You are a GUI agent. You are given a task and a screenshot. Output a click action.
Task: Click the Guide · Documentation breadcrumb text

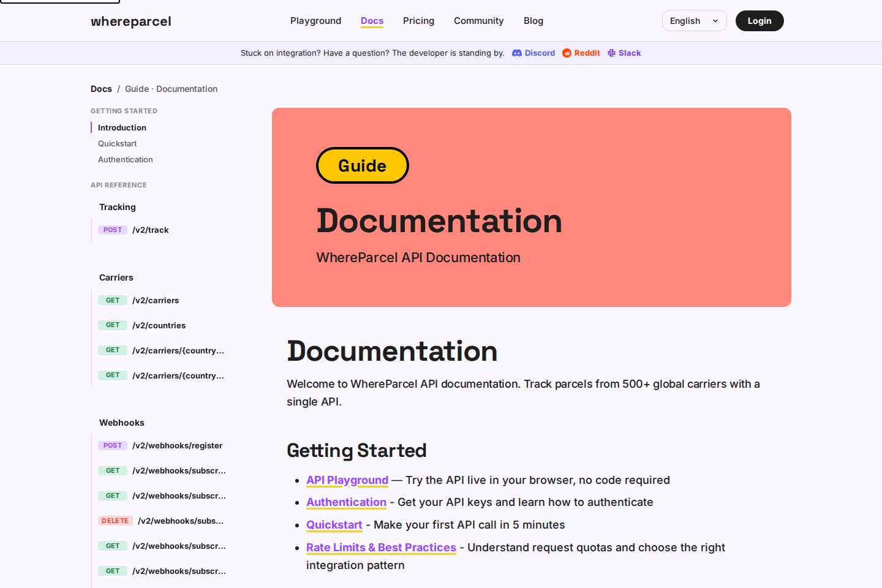171,89
